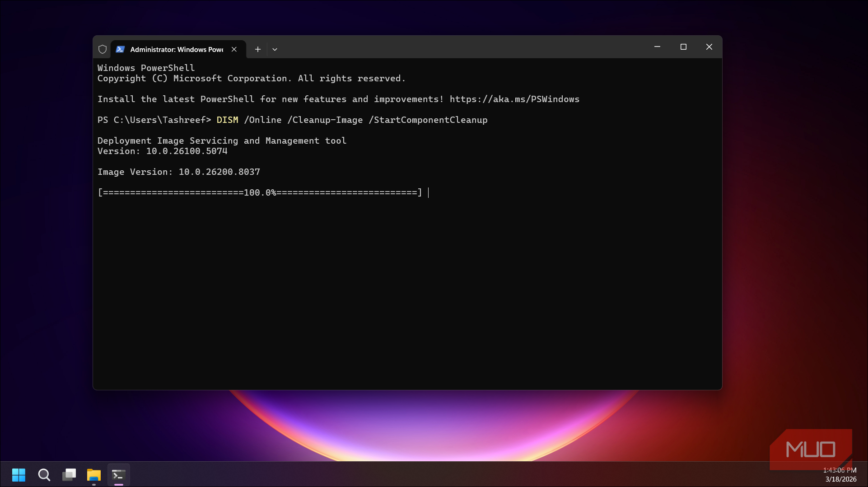This screenshot has width=868, height=487.
Task: Click the 100.0% progress bar line
Action: (x=260, y=192)
